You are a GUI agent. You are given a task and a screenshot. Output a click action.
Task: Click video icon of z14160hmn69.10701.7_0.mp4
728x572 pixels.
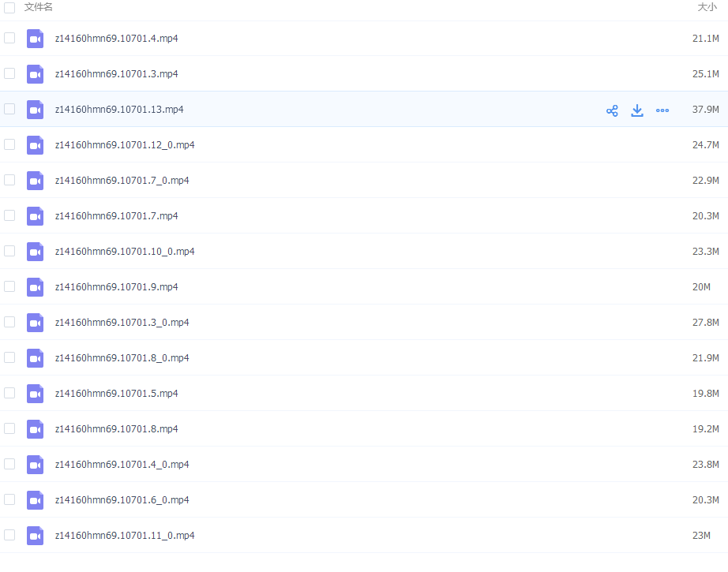coord(36,181)
